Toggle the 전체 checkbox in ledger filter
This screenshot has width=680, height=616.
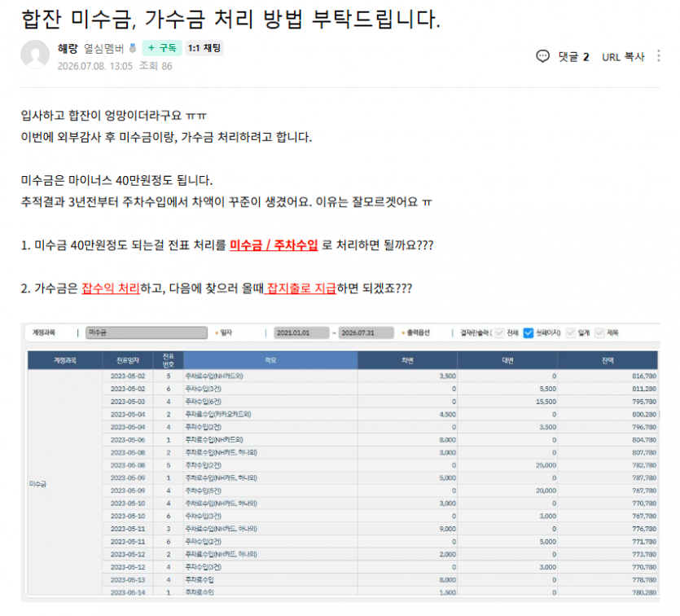(x=499, y=332)
